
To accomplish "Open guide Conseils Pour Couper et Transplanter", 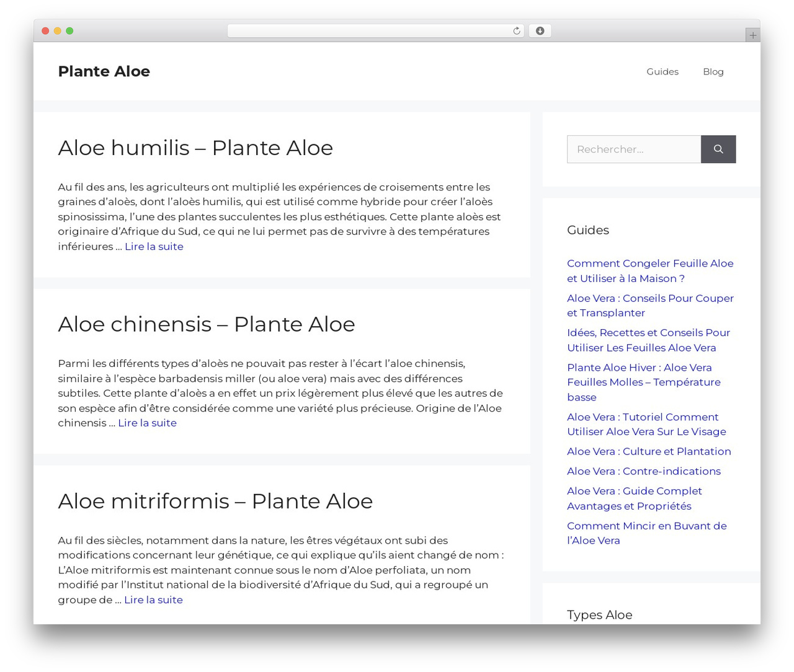I will (650, 306).
